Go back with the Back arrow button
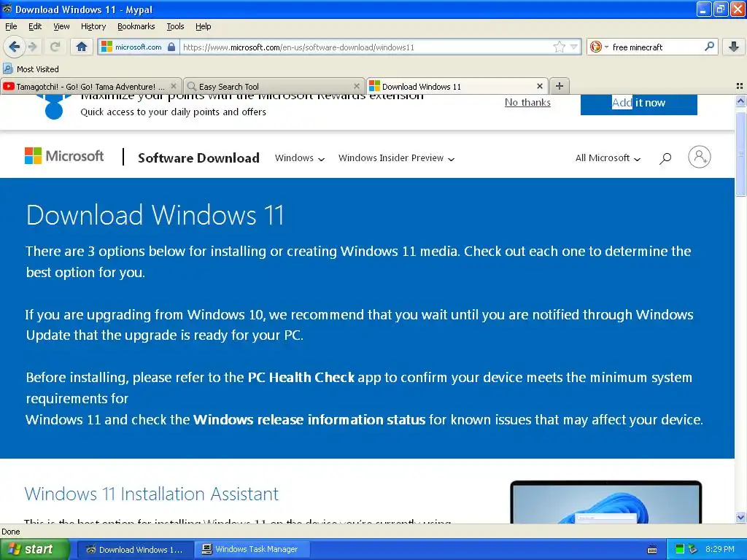The image size is (747, 560). (x=14, y=47)
